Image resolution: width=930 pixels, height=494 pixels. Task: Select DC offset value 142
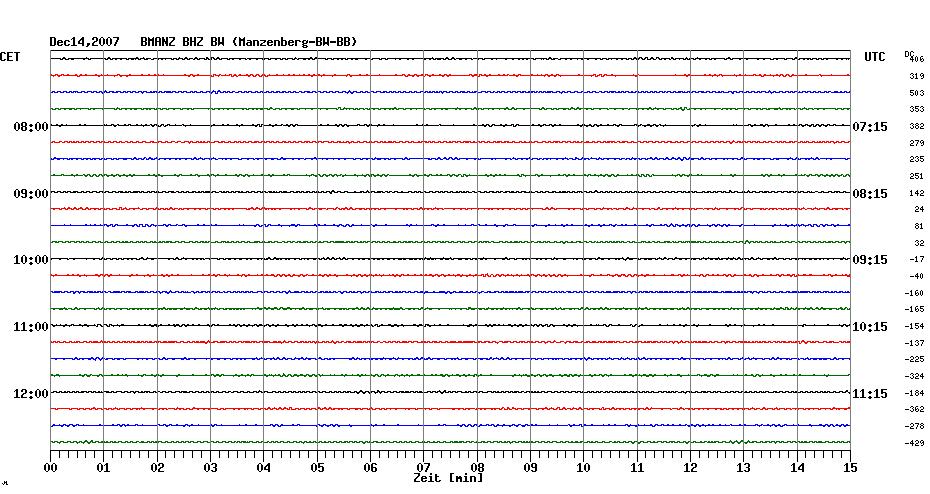coord(917,193)
